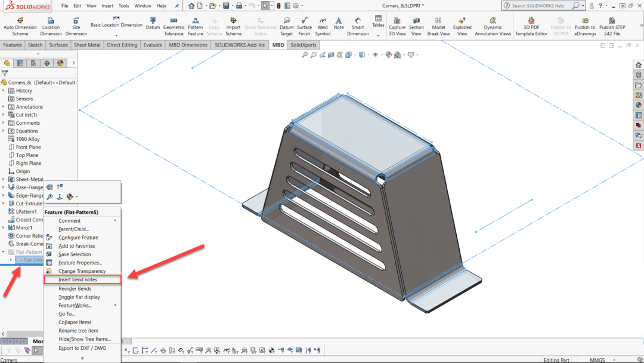Click the Publish STEP 242 File button

click(x=612, y=25)
